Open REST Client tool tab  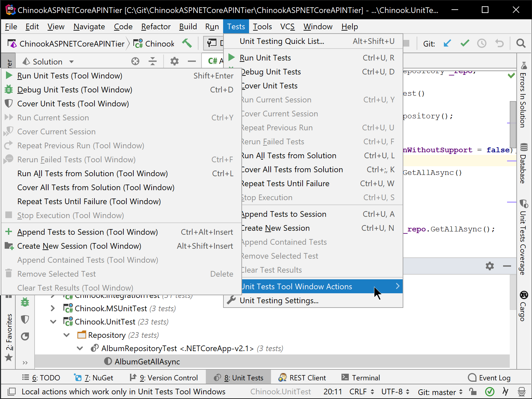point(302,378)
